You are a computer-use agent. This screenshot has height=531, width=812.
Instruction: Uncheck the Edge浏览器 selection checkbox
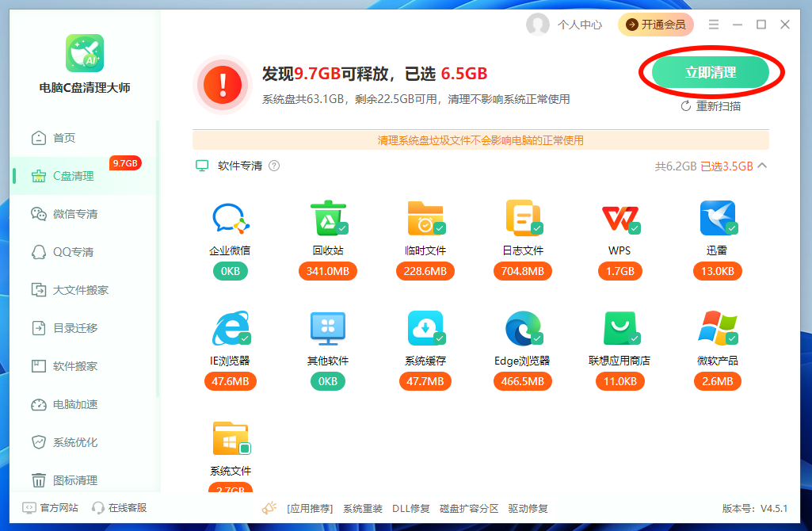coord(537,338)
